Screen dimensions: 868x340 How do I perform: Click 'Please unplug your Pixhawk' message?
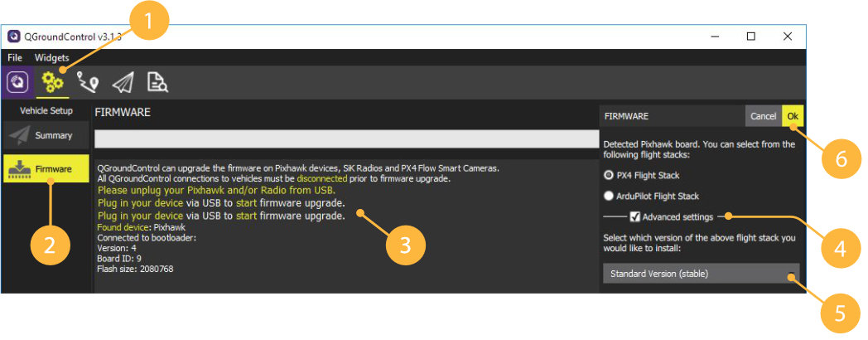click(x=216, y=190)
